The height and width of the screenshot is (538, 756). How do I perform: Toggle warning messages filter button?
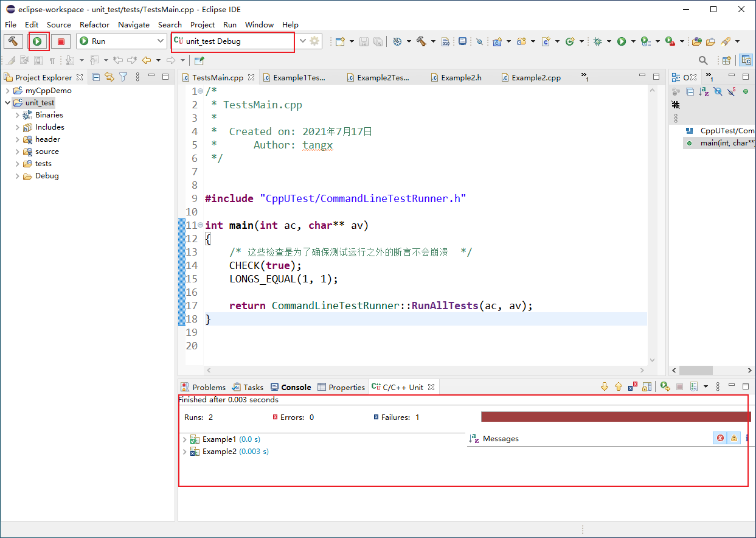click(x=733, y=438)
